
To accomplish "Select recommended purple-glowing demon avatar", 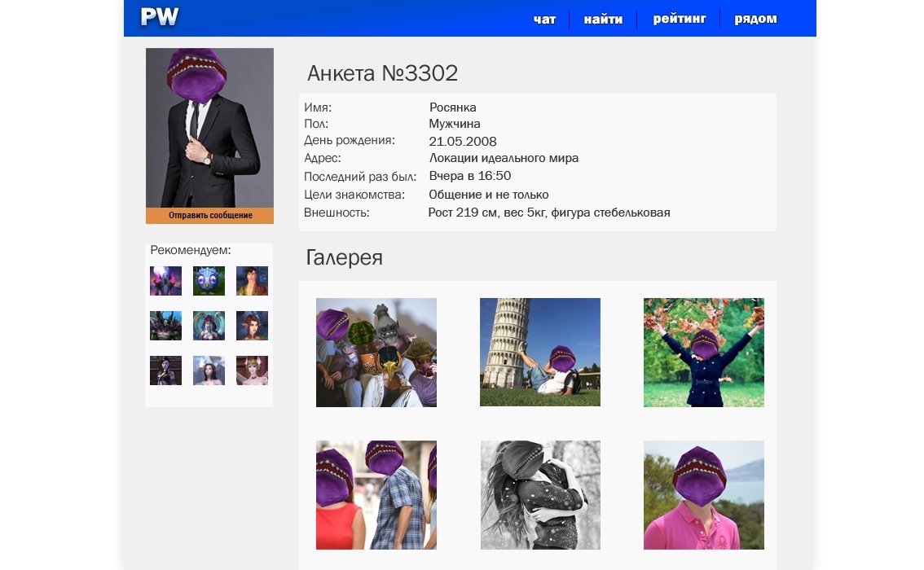I will pos(165,281).
